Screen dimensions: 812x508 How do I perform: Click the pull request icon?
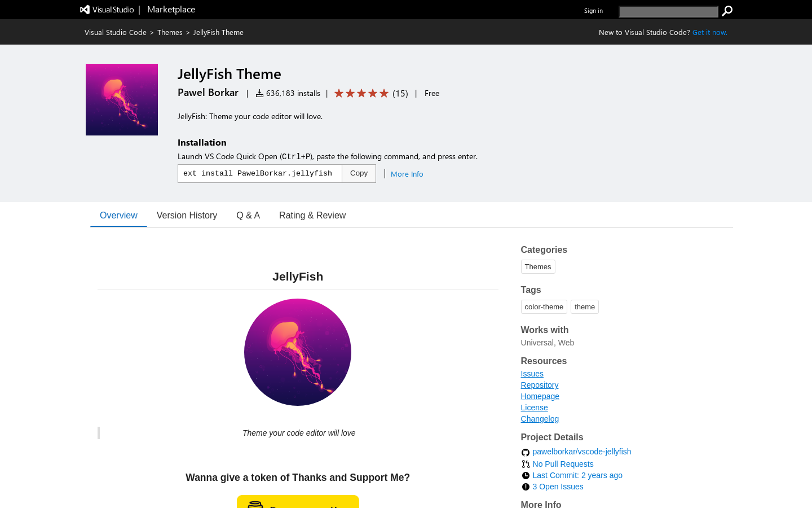click(526, 464)
